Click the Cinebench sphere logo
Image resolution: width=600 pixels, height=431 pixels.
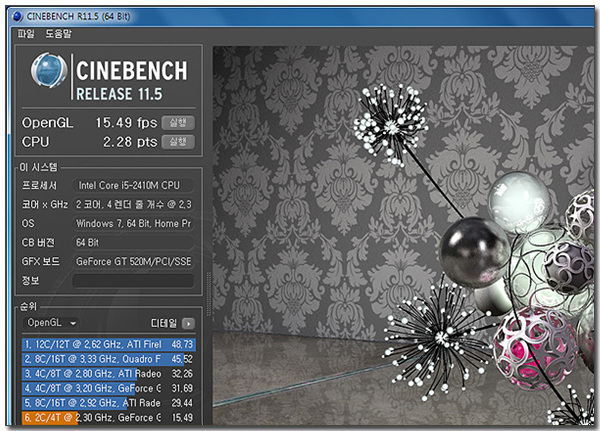click(49, 71)
